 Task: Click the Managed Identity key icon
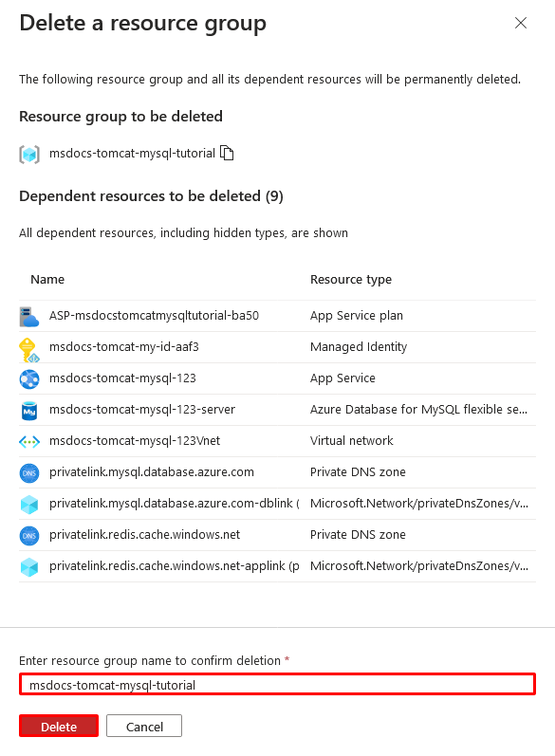pos(28,349)
